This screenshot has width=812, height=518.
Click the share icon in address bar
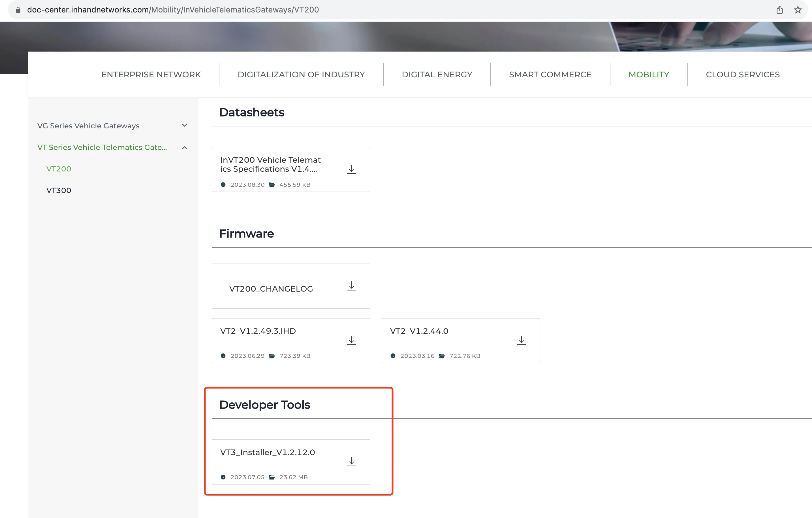[780, 10]
